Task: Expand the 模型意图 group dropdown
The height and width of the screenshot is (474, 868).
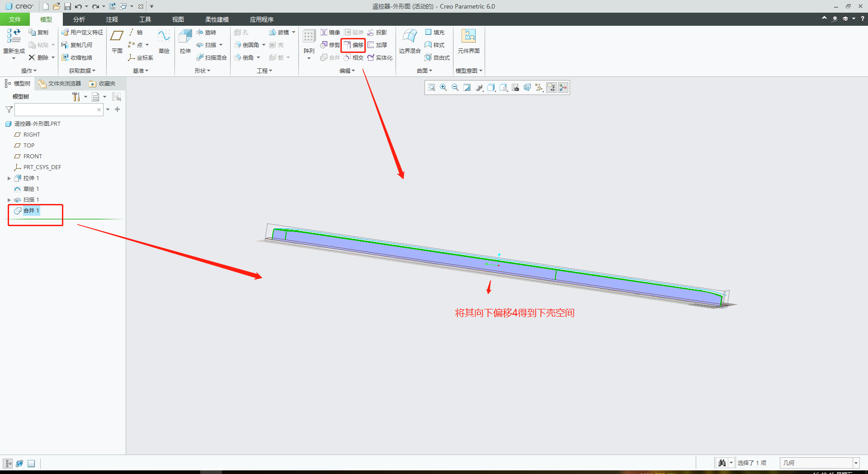Action: coord(469,71)
